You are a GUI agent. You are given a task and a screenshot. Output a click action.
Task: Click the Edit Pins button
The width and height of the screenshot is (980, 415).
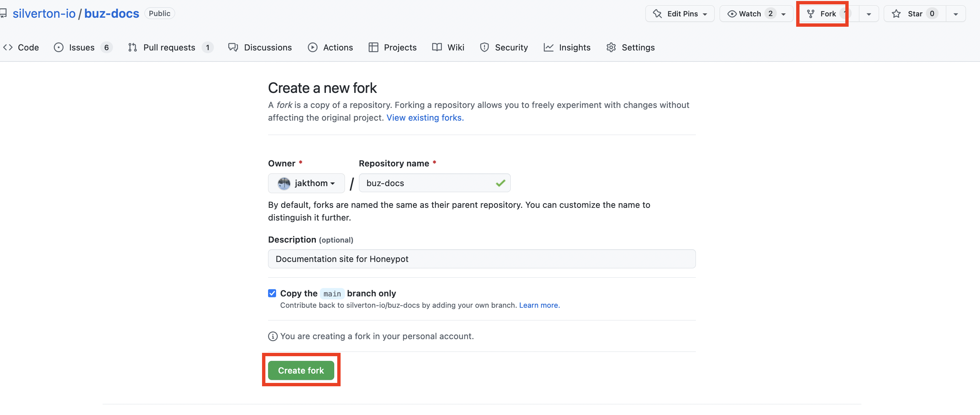tap(680, 14)
